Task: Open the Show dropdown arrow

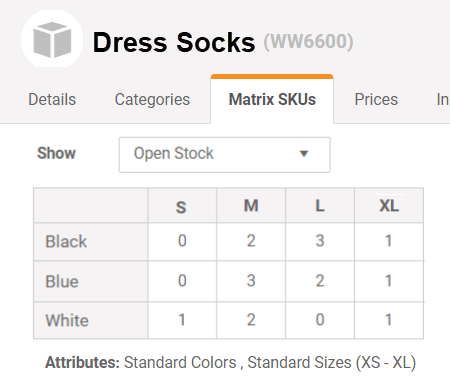Action: point(304,154)
